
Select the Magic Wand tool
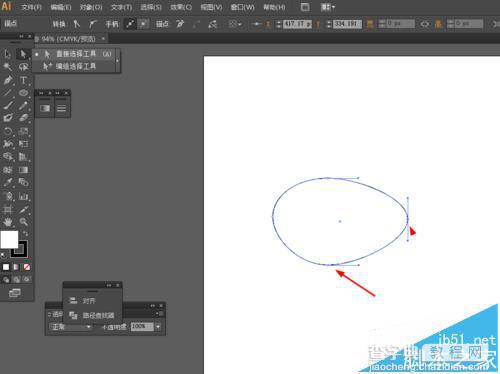[8, 67]
